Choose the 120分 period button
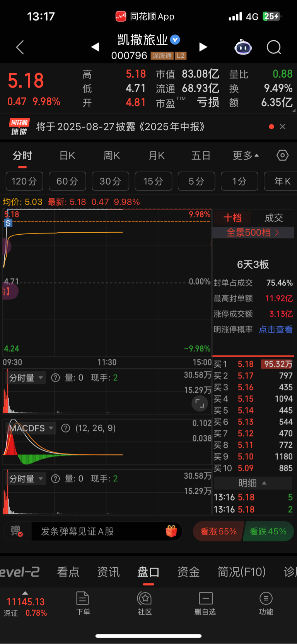297x644 pixels. [24, 181]
